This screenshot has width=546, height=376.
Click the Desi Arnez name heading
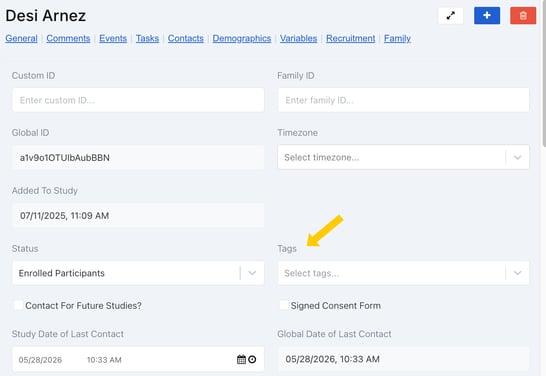click(x=46, y=16)
